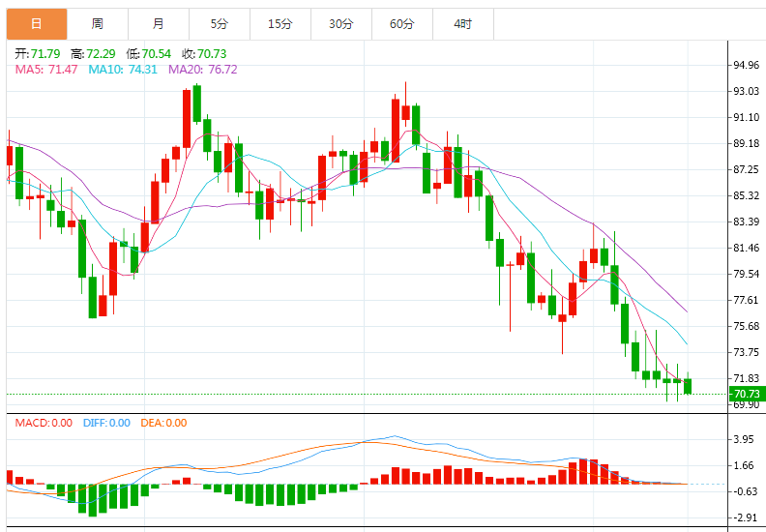Click the green 70.73 current price tag

[x=747, y=394]
